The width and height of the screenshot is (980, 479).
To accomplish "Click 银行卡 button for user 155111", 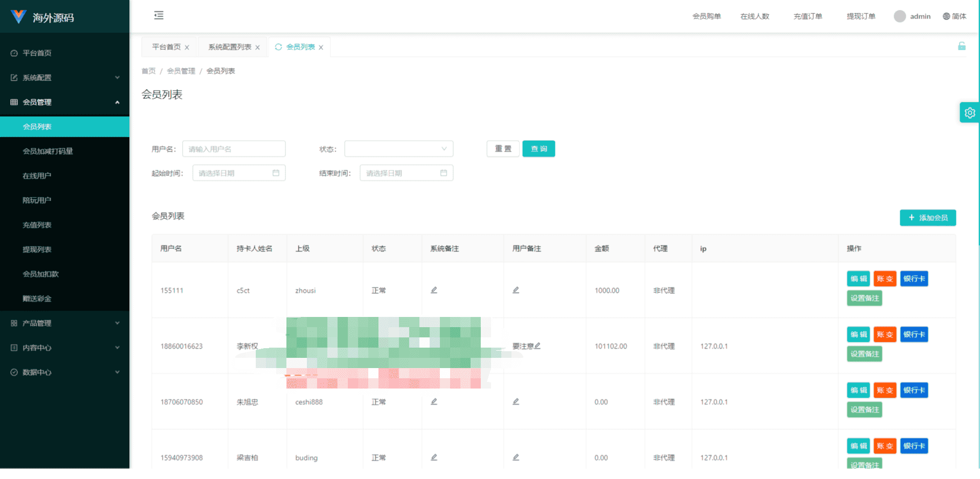I will coord(914,279).
